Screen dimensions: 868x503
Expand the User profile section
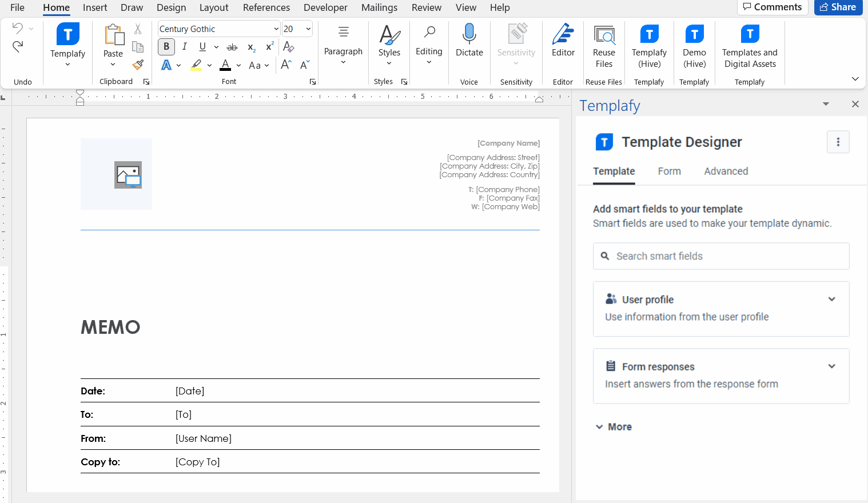[x=721, y=309]
